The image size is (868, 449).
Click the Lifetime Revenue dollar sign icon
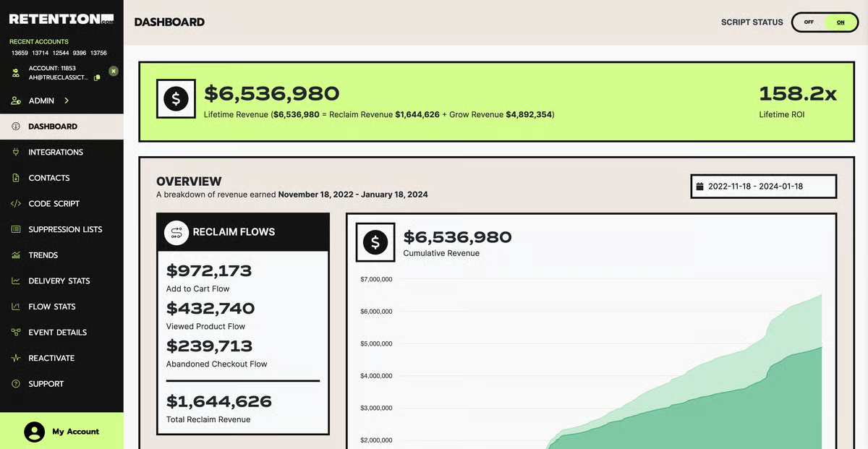[176, 97]
